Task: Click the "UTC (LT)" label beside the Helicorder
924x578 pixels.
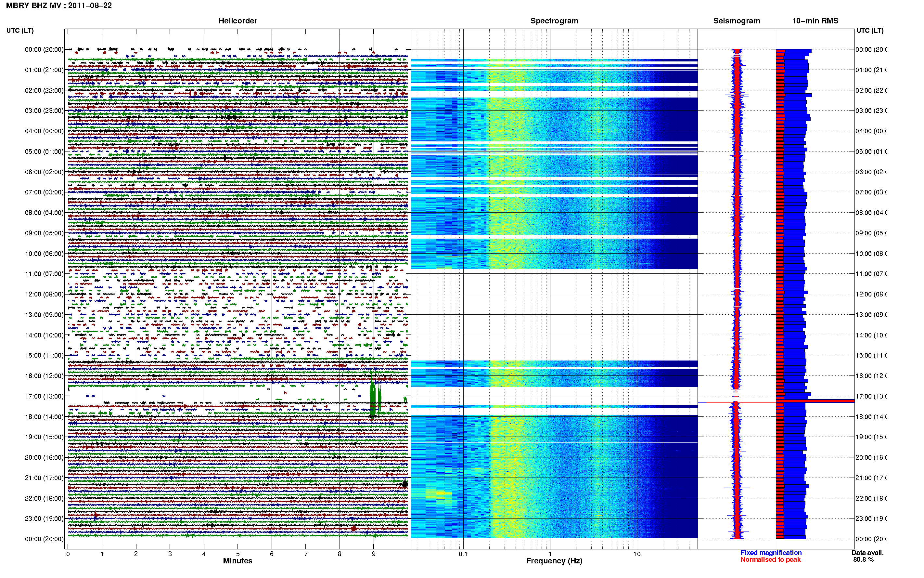Action: point(20,31)
